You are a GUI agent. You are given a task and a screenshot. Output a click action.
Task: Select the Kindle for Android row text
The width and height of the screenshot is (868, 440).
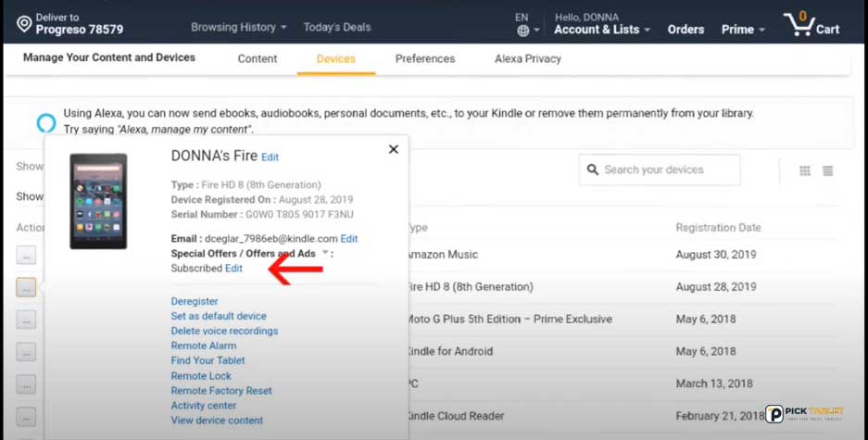click(x=450, y=351)
